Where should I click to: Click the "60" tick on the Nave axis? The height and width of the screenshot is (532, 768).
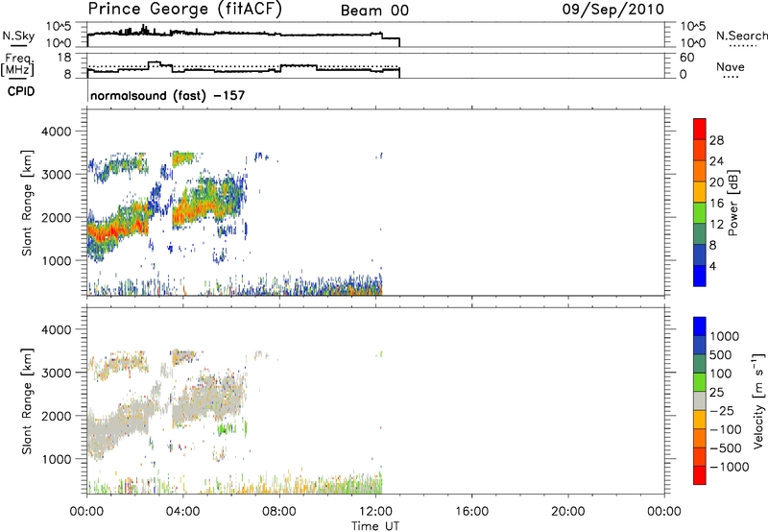pos(687,58)
